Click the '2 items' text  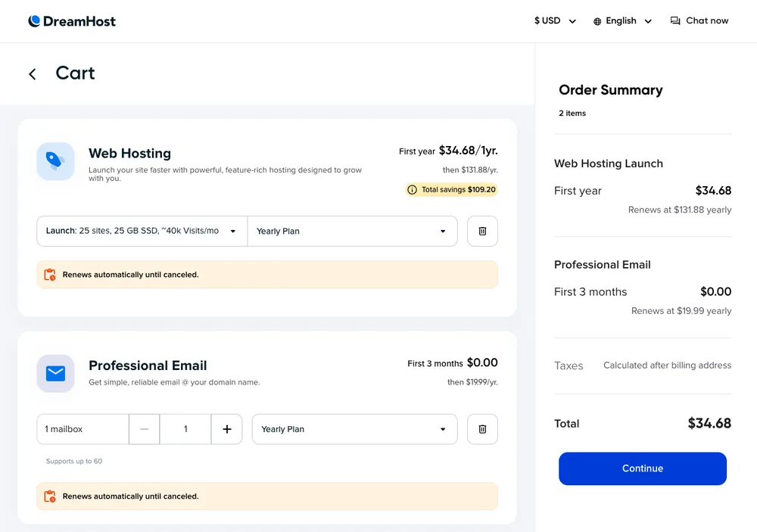pyautogui.click(x=572, y=113)
